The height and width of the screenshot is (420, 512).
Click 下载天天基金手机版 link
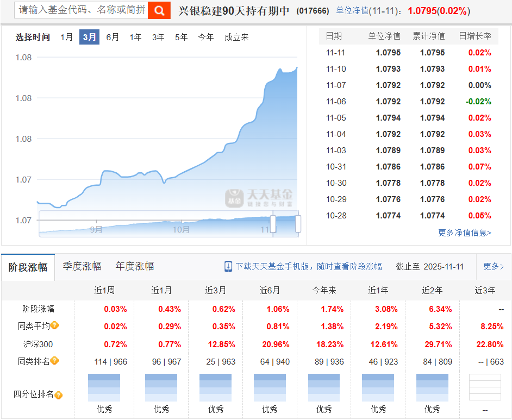(x=309, y=266)
